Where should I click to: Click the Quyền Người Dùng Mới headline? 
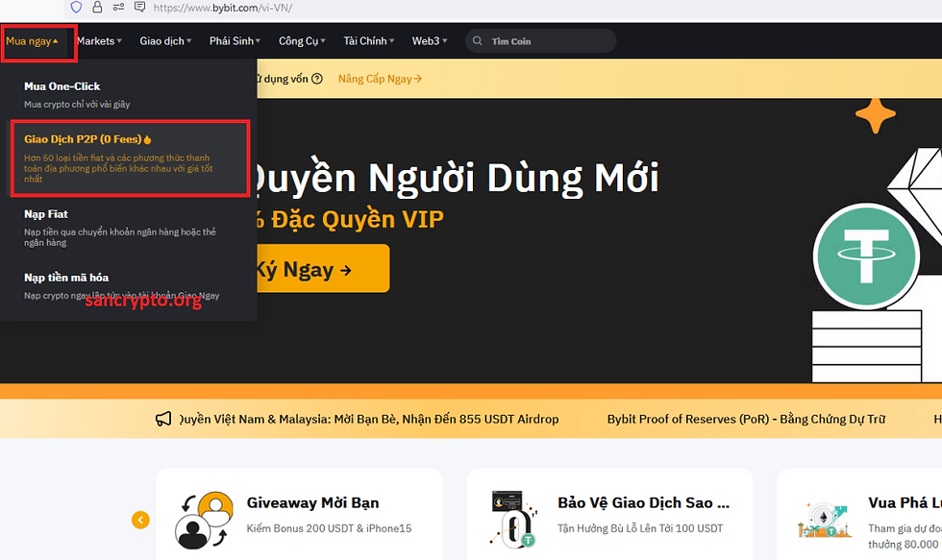[x=458, y=178]
